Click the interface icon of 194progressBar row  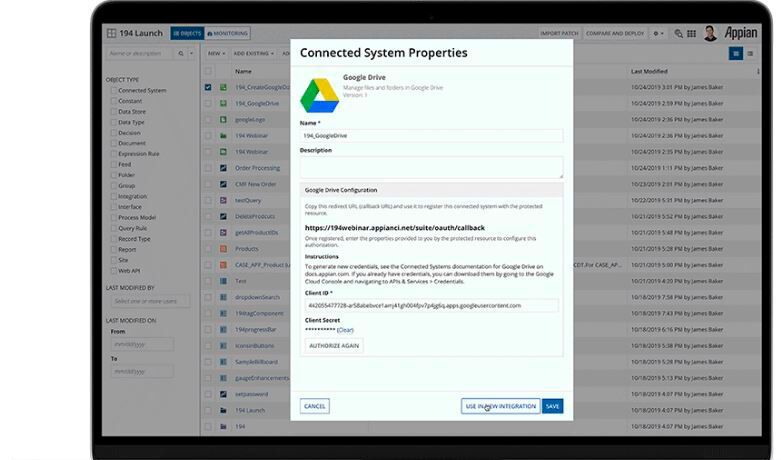(x=223, y=330)
